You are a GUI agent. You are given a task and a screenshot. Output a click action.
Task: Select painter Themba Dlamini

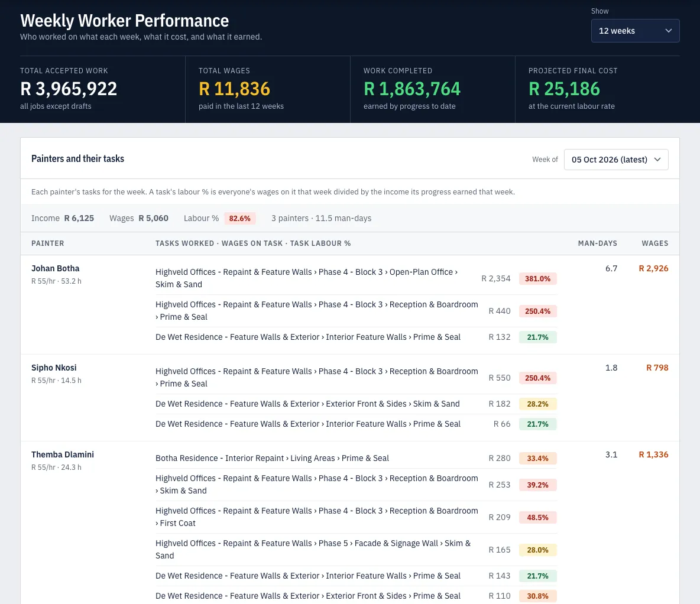coord(63,454)
